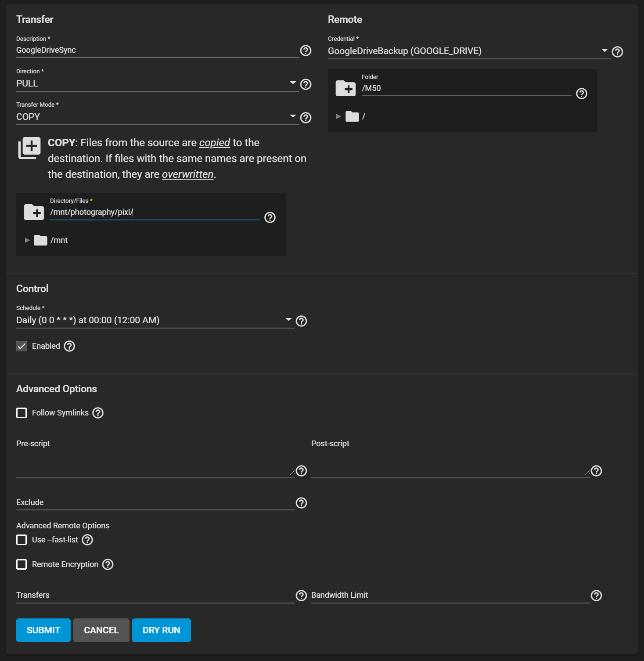Image resolution: width=644 pixels, height=661 pixels.
Task: Focus the Transfers input field
Action: [155, 595]
